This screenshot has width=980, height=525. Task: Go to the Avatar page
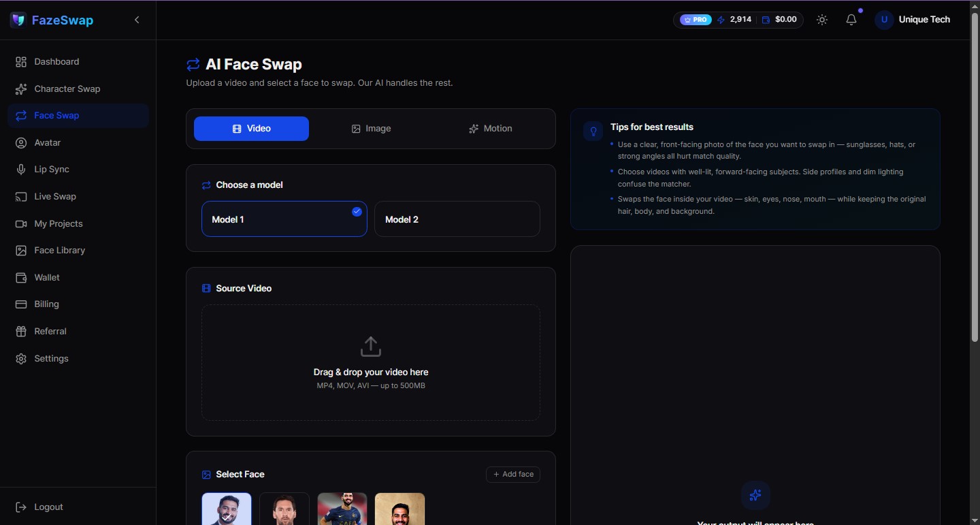[78, 142]
